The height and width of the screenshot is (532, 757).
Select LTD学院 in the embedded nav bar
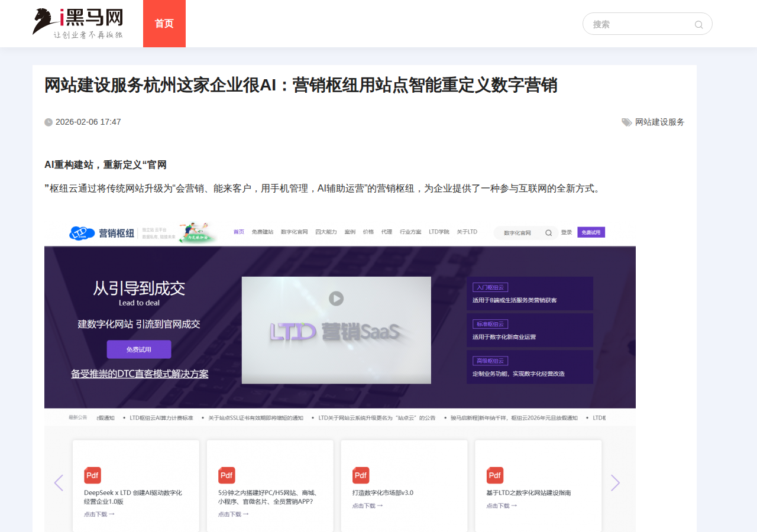pyautogui.click(x=439, y=232)
